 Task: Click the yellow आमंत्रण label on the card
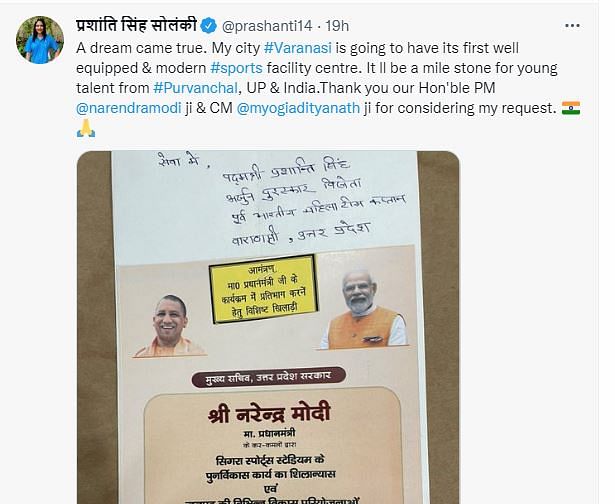[264, 289]
